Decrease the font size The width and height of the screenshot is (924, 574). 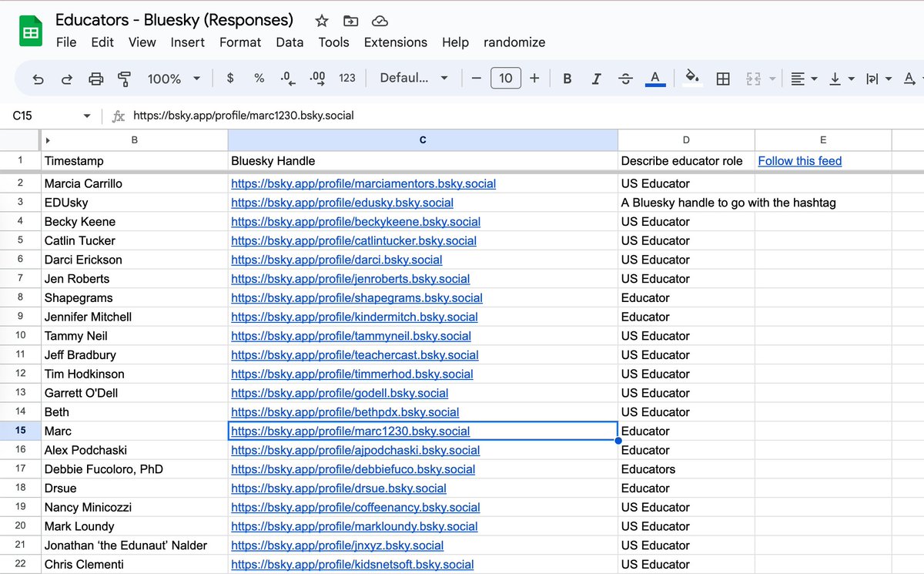click(476, 78)
